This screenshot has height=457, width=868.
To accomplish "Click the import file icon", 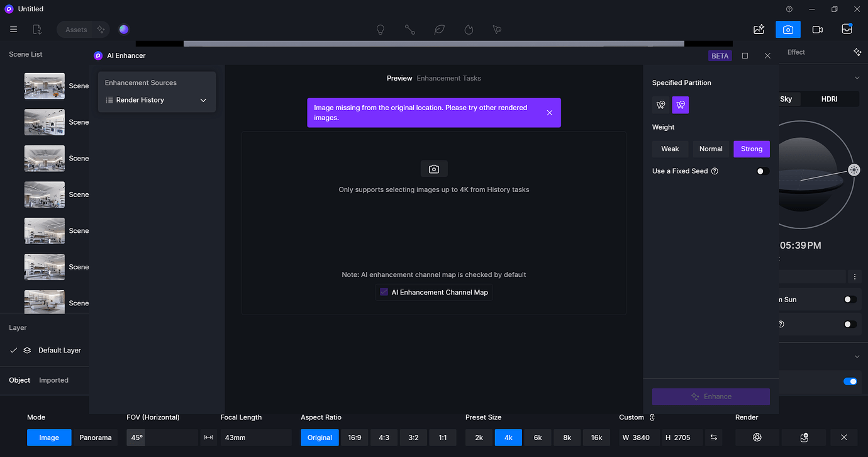I will [37, 30].
